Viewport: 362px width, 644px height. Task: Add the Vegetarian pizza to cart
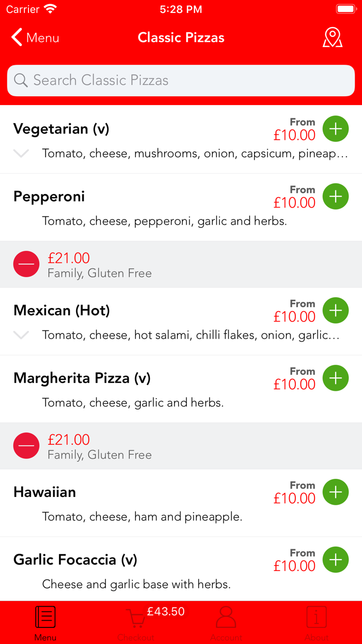(335, 128)
